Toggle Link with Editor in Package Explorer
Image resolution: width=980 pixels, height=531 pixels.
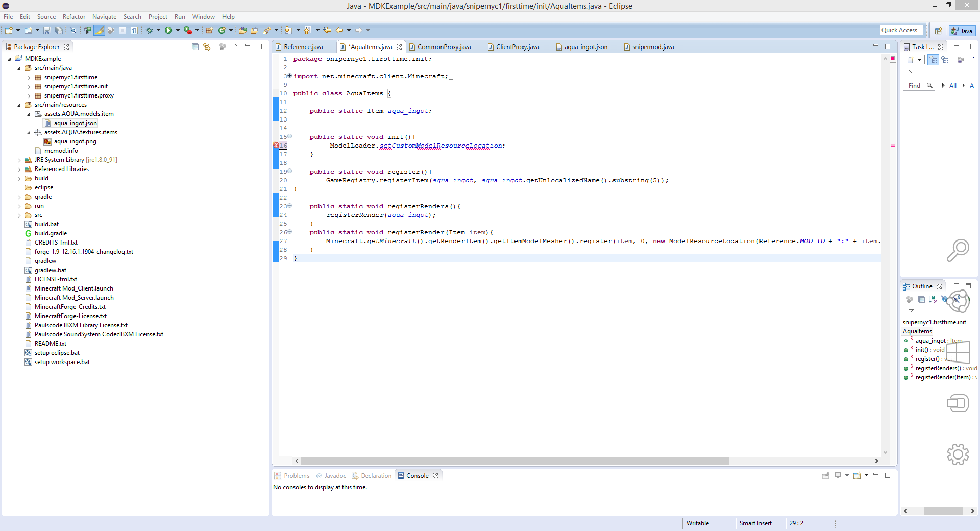tap(206, 46)
